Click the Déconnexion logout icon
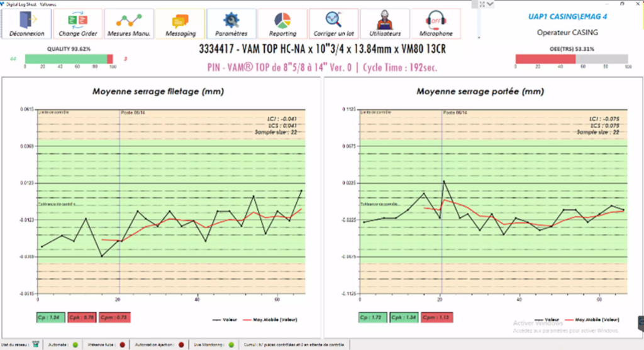This screenshot has width=644, height=350. coord(26,24)
